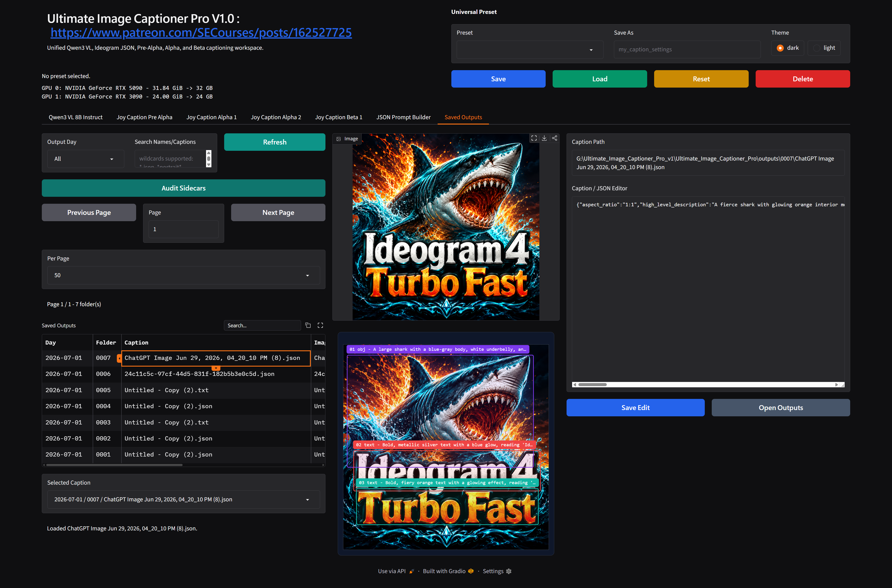Click the folder cell "0004"

click(x=107, y=406)
